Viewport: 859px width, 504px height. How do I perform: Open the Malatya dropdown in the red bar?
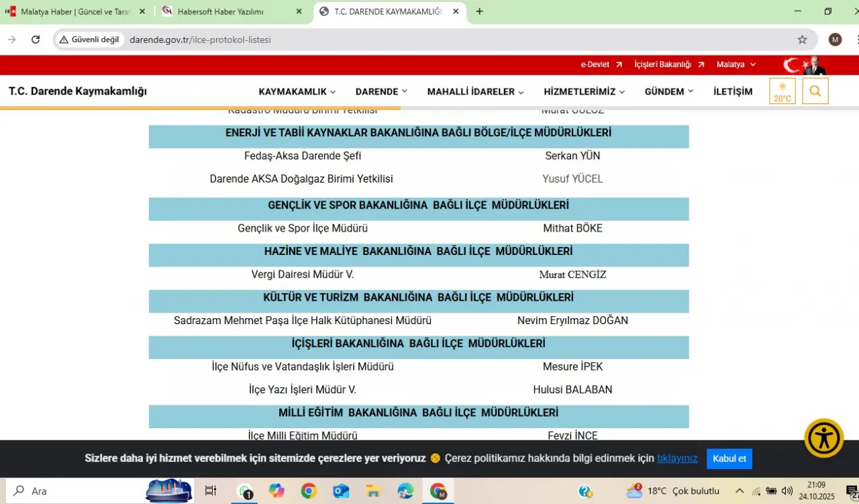pos(736,64)
